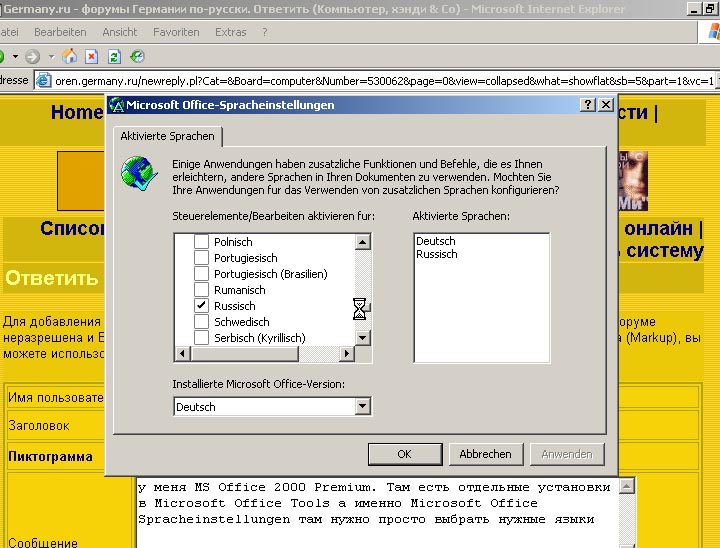The height and width of the screenshot is (548, 720).
Task: Click the Home icon in browser toolbar
Action: click(x=70, y=56)
